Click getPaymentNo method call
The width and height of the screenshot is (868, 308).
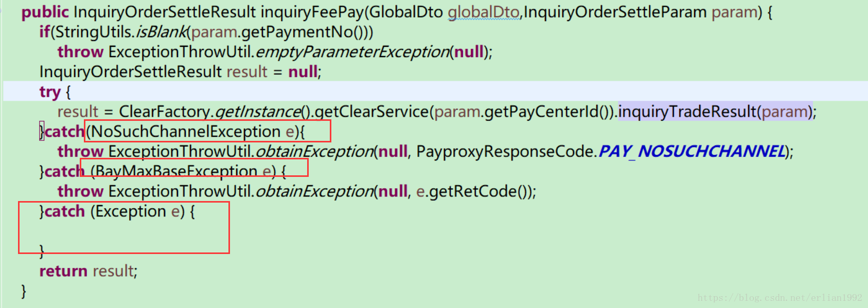pos(297,32)
